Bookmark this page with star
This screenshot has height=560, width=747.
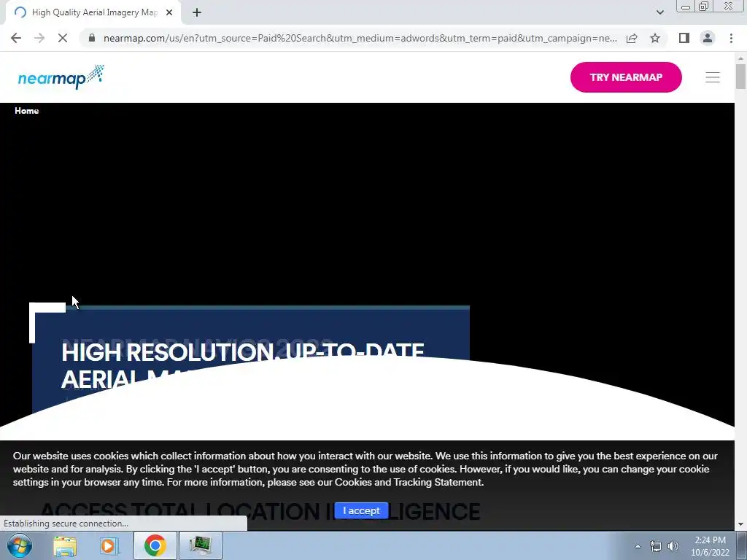655,38
